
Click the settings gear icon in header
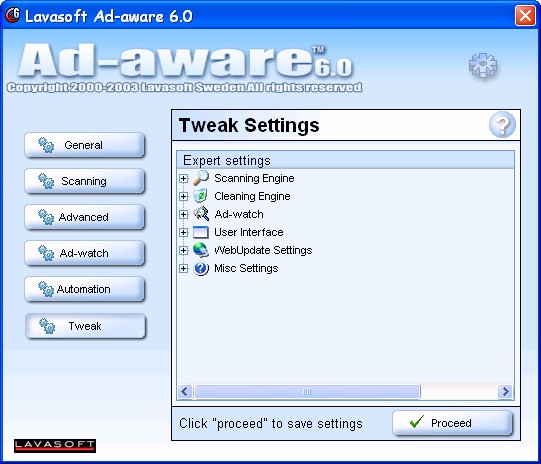tap(483, 65)
